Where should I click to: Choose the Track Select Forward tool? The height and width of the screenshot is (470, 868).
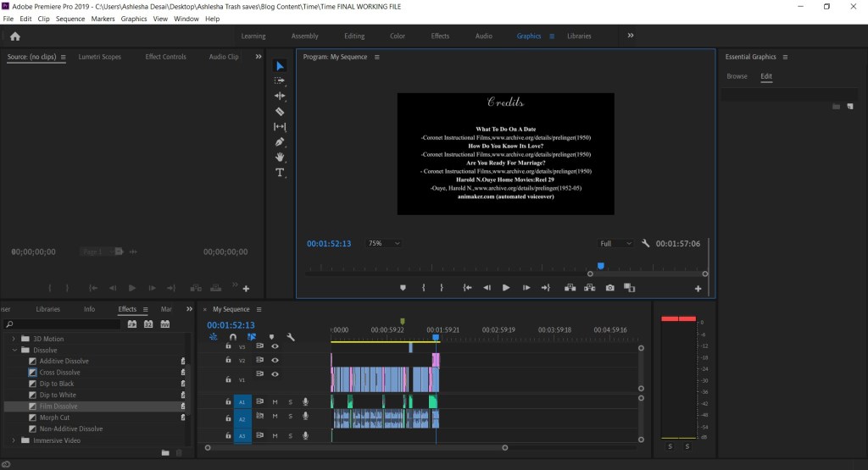[x=280, y=81]
